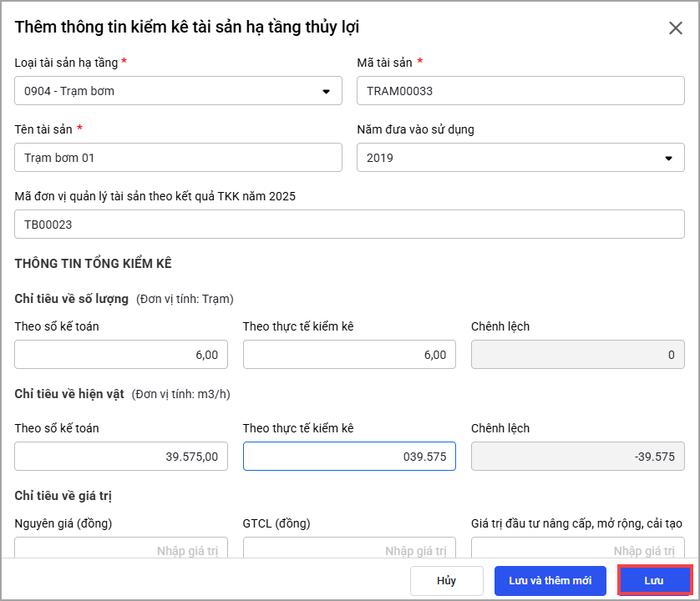Click Theo thực tế kiểm kê quantity field 6,00
700x601 pixels.
click(x=349, y=355)
